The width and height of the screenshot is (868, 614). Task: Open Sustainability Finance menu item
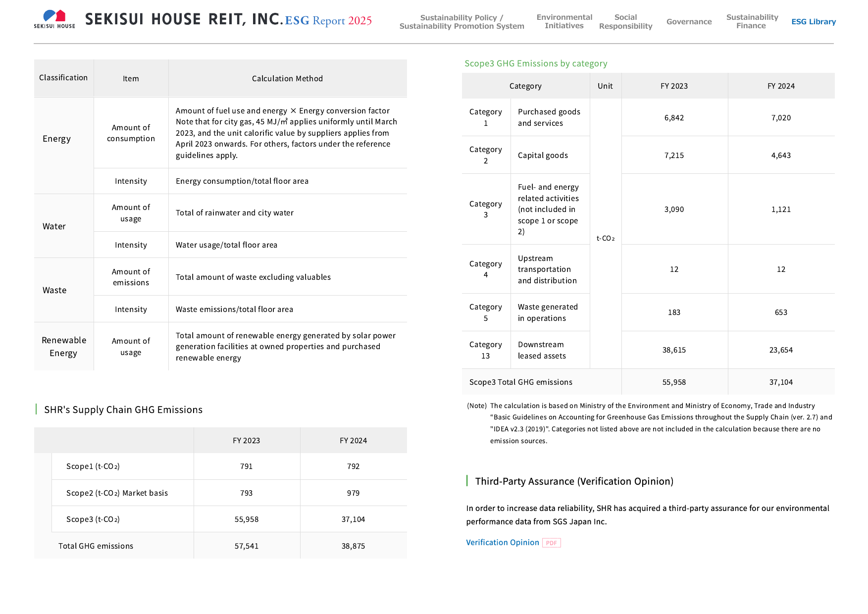tap(752, 21)
